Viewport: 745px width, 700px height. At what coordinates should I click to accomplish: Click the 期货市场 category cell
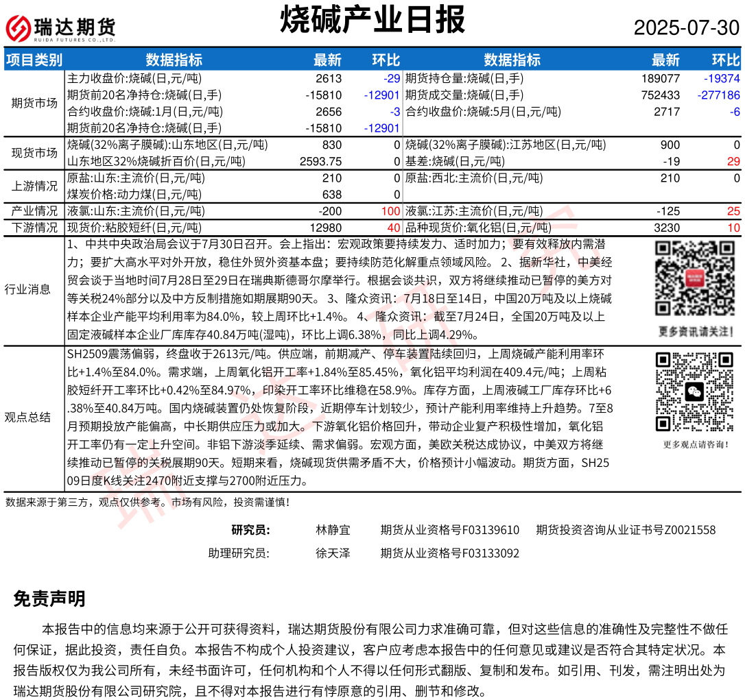(34, 103)
